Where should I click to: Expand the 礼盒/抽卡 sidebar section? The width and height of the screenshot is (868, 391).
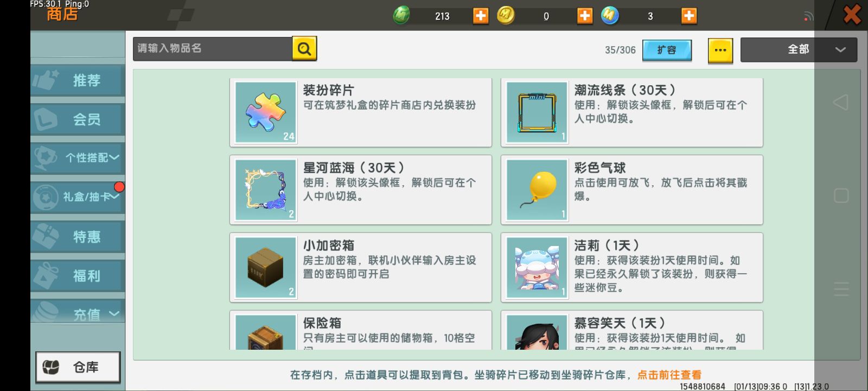pyautogui.click(x=78, y=197)
